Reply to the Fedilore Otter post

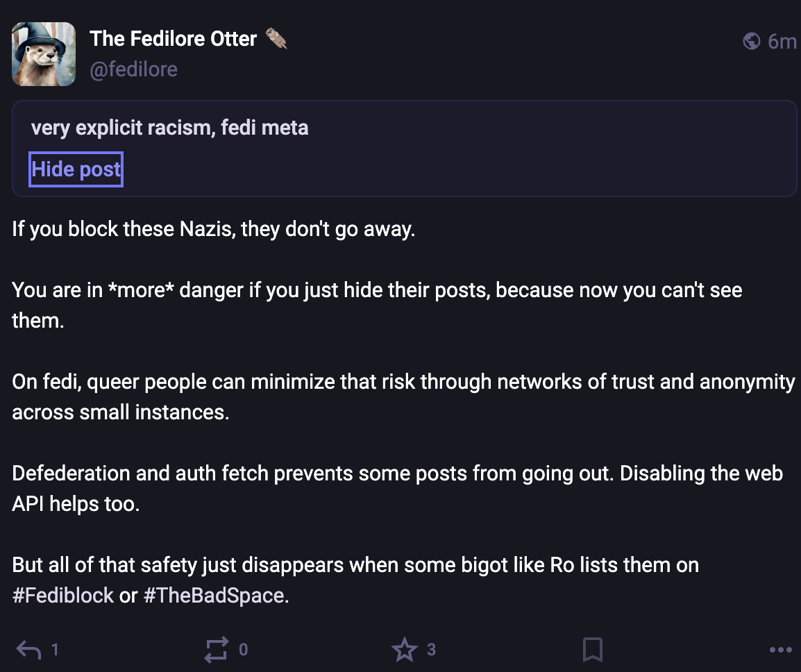tap(29, 650)
